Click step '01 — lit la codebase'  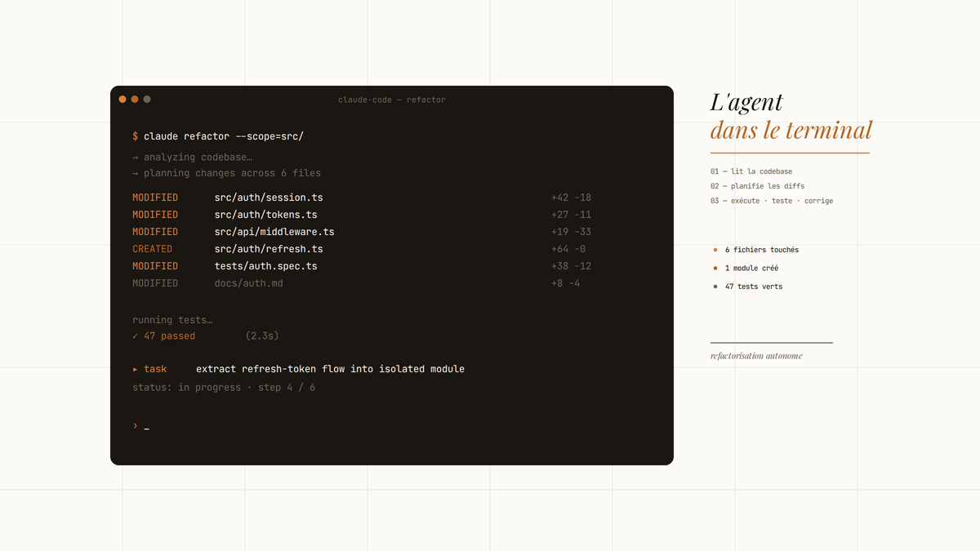[751, 171]
